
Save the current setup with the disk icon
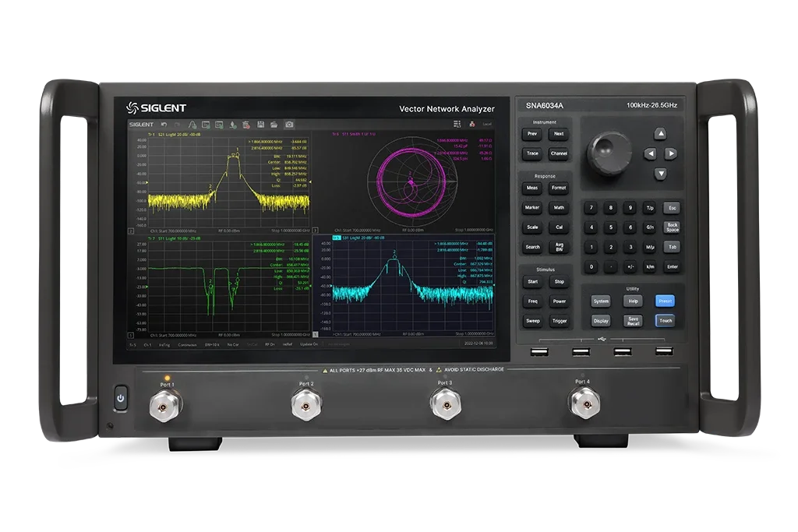click(260, 125)
